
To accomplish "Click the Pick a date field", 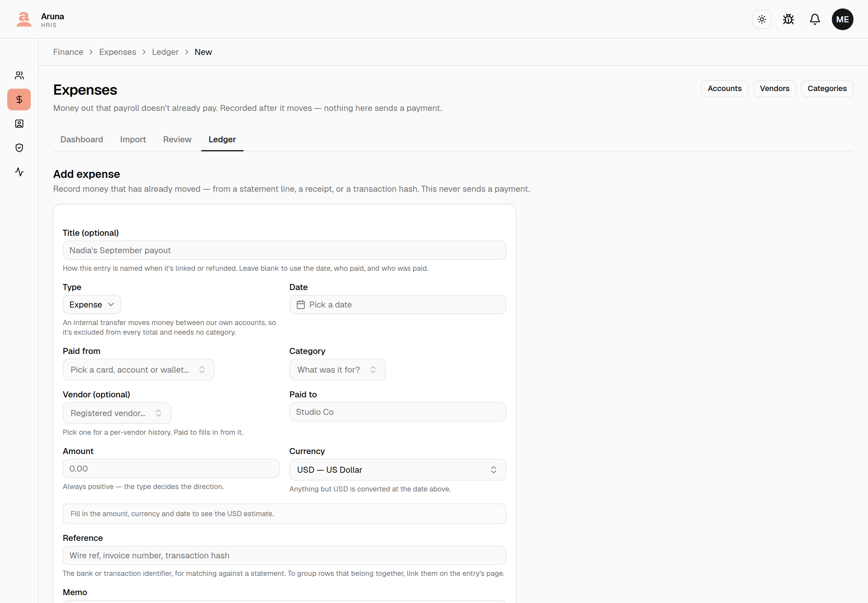I will pyautogui.click(x=397, y=305).
